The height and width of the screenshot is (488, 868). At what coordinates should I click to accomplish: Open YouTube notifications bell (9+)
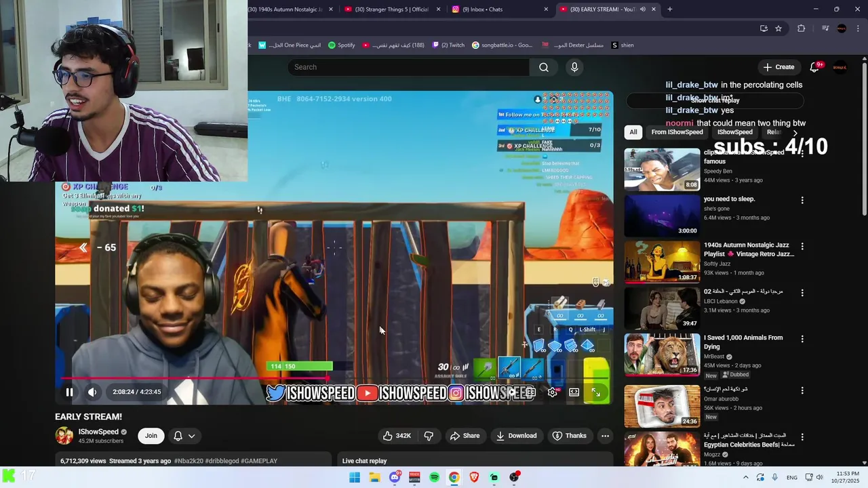816,67
